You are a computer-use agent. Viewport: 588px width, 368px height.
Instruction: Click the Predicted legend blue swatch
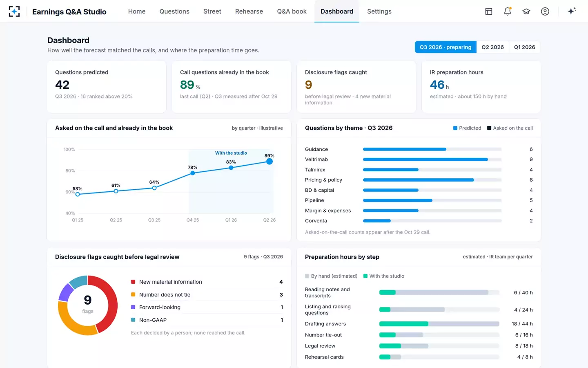click(x=455, y=128)
